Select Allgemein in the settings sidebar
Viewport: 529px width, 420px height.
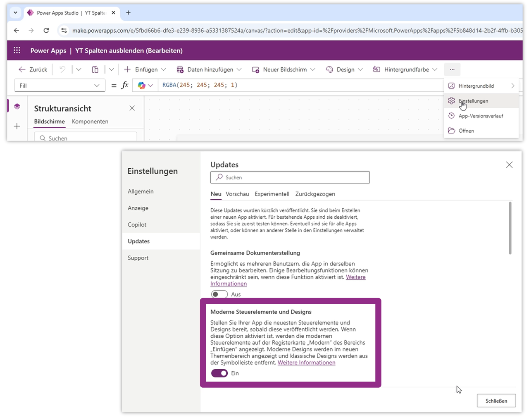[x=161, y=191]
